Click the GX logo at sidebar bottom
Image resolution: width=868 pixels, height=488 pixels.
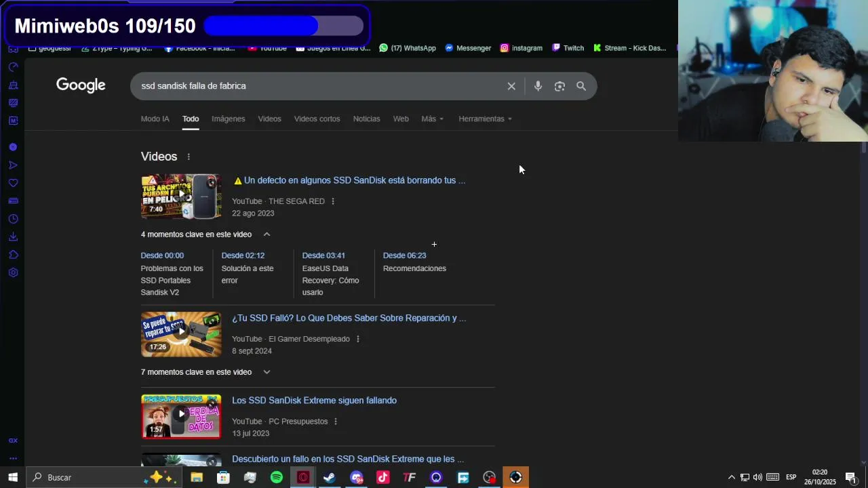pos(13,441)
